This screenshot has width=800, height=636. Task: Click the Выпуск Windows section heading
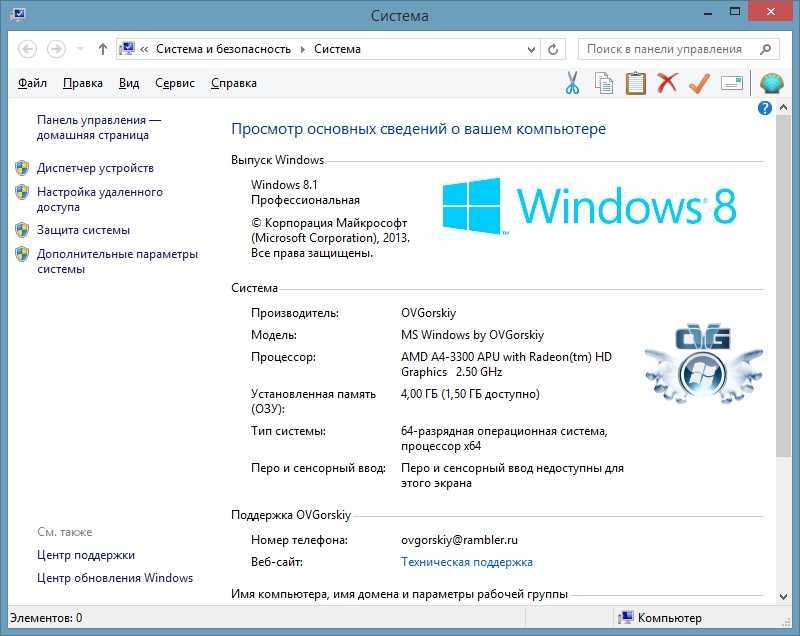click(x=277, y=160)
